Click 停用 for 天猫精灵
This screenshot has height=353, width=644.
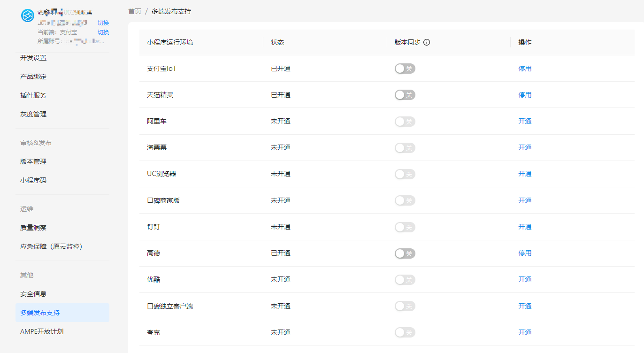click(x=525, y=95)
